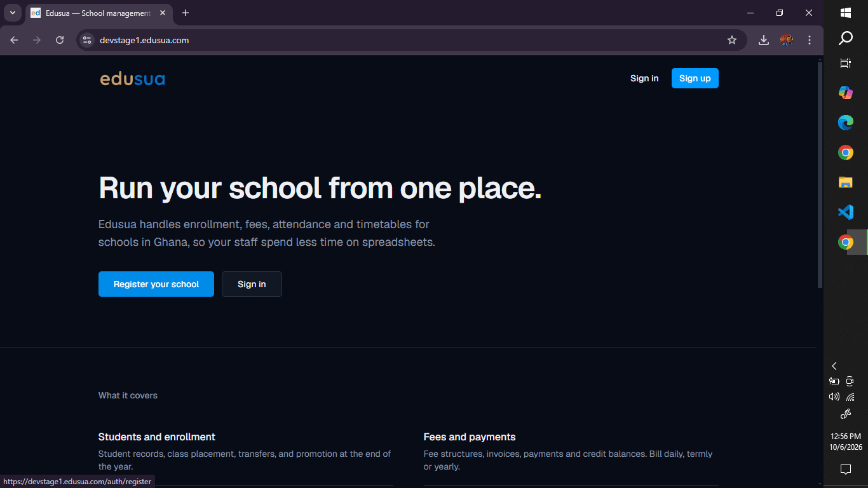The width and height of the screenshot is (868, 488).
Task: Click the "Fees and payments" heading
Action: pyautogui.click(x=470, y=437)
